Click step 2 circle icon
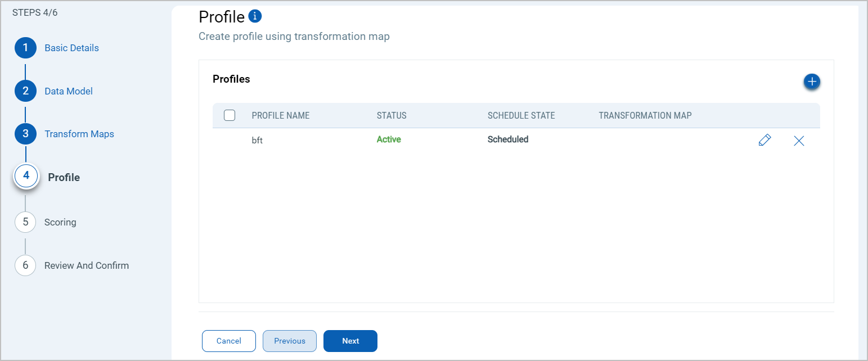Screen dimensions: 868x361 25,91
